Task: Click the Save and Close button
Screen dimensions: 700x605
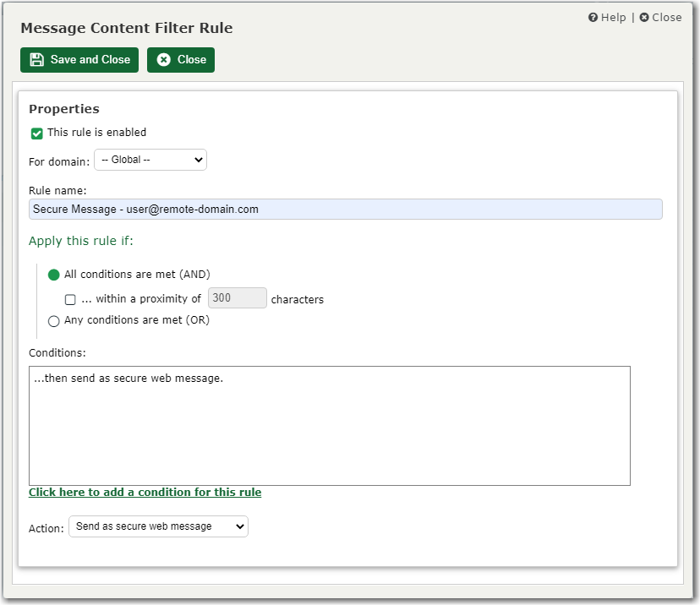Action: [79, 60]
